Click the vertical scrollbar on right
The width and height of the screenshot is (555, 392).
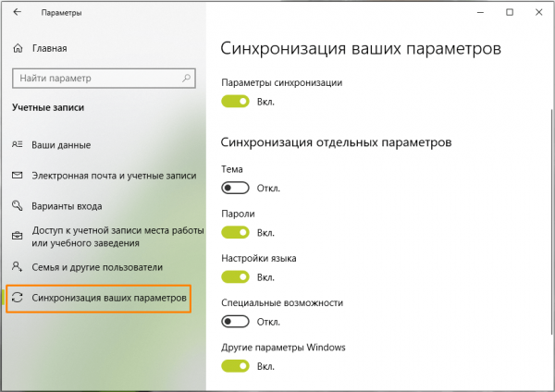[x=552, y=222]
